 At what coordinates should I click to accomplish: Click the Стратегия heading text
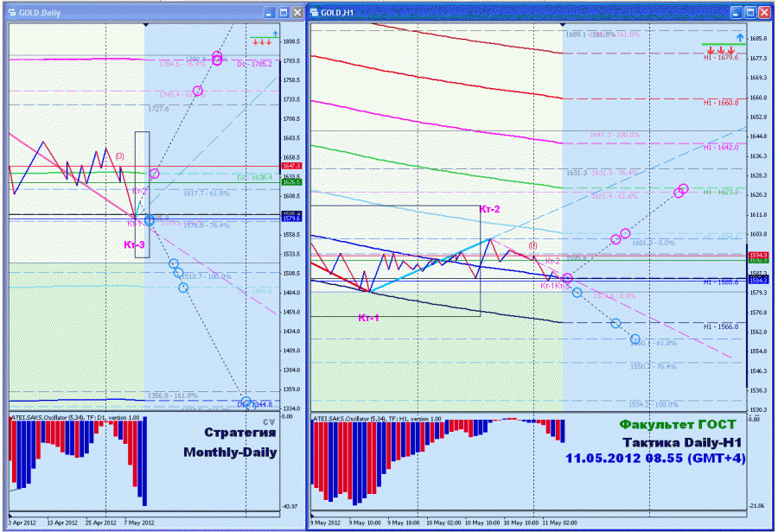point(240,433)
